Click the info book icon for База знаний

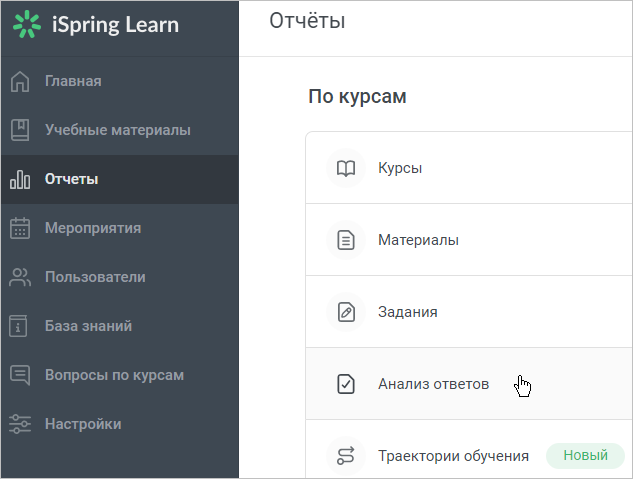(x=18, y=326)
